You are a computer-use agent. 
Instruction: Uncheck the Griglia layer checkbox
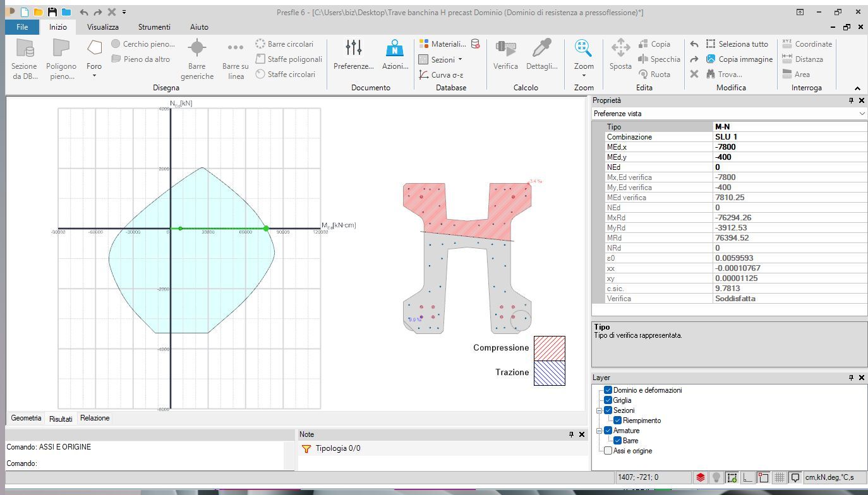point(608,400)
